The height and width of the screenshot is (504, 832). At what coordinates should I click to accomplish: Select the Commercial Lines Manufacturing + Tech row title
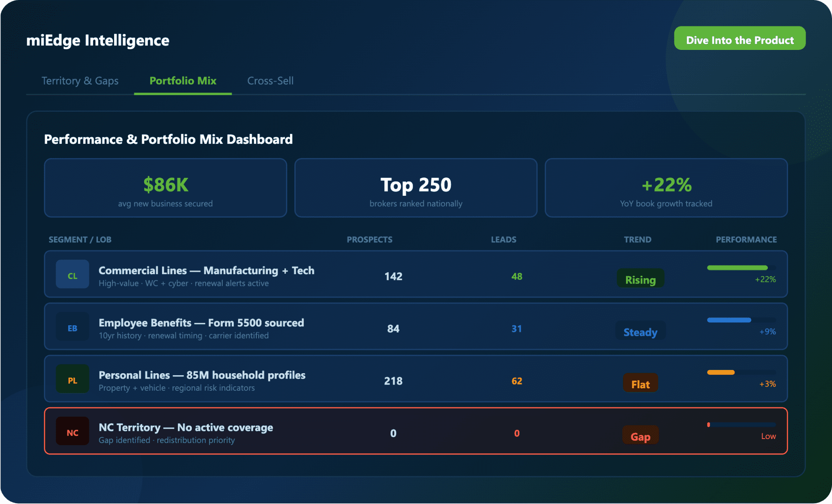coord(206,270)
